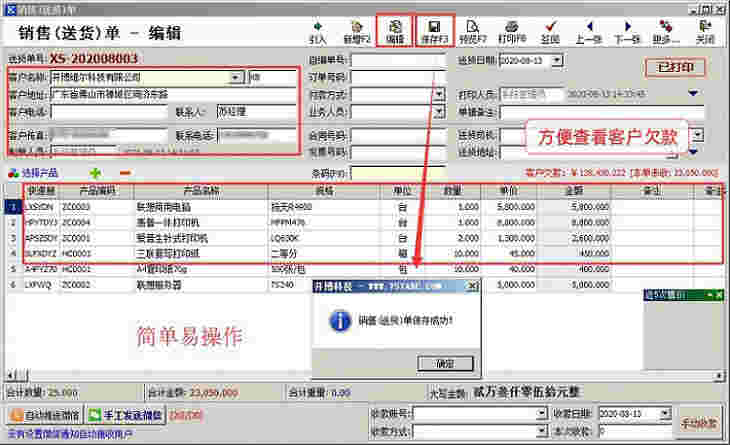Click the 客户电话 phone input field
The height and width of the screenshot is (445, 730).
pos(109,112)
